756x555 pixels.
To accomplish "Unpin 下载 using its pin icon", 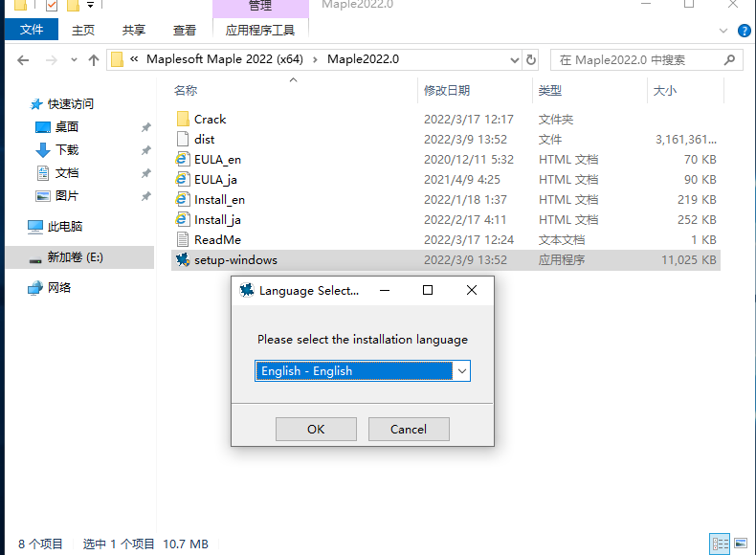I will pos(145,150).
